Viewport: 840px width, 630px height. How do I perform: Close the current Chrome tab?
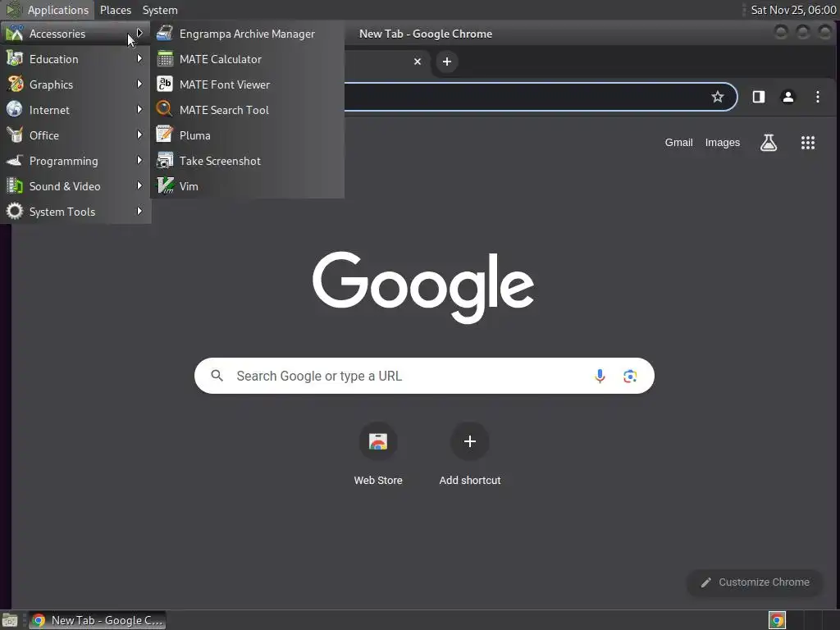(418, 62)
